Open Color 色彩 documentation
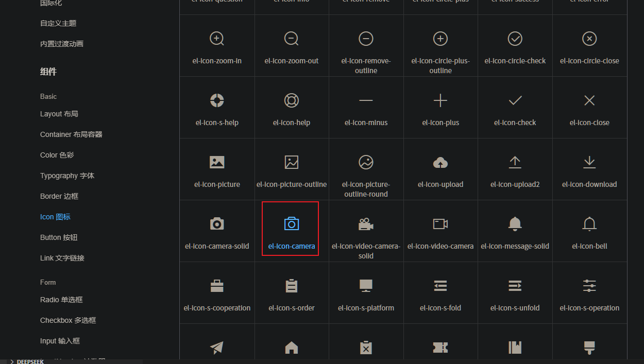This screenshot has height=364, width=644. (57, 155)
